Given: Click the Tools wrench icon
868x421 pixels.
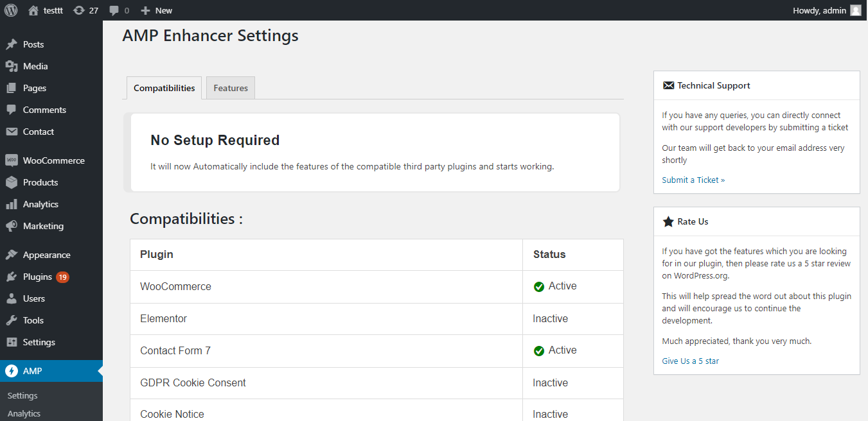Looking at the screenshot, I should click(x=12, y=320).
